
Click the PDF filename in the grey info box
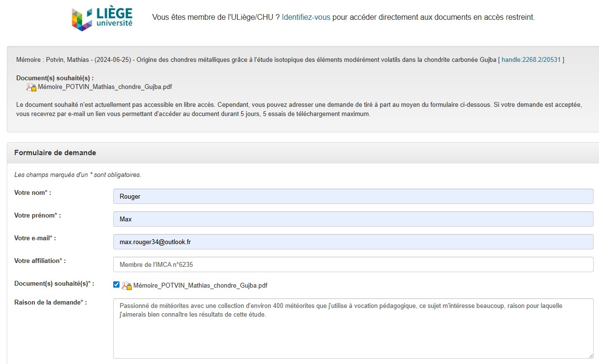(x=105, y=87)
